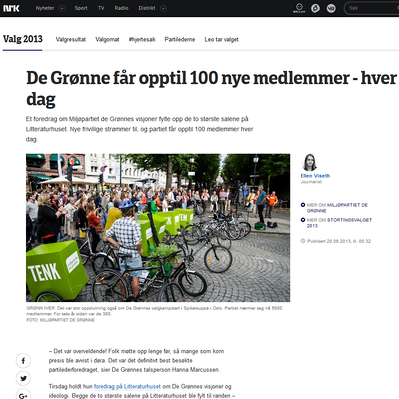Select the Partilederne tab

point(180,39)
